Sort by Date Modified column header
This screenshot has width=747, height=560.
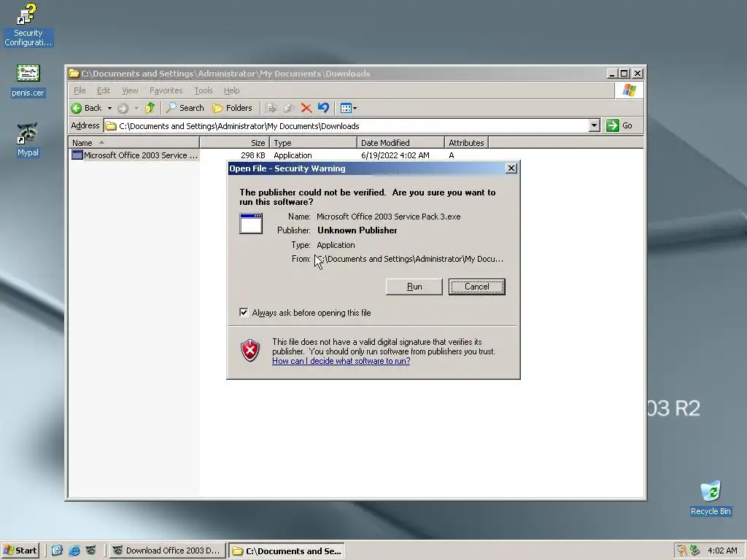(x=400, y=143)
